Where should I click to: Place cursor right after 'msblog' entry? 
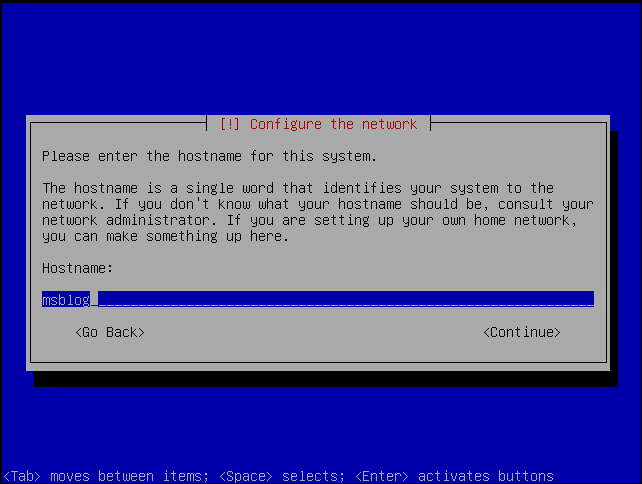[94, 300]
